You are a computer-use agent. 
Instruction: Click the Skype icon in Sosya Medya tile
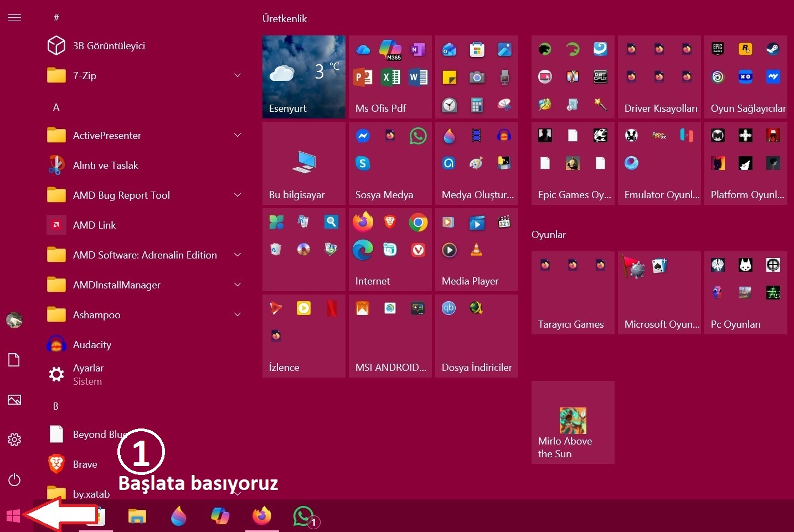(x=363, y=163)
